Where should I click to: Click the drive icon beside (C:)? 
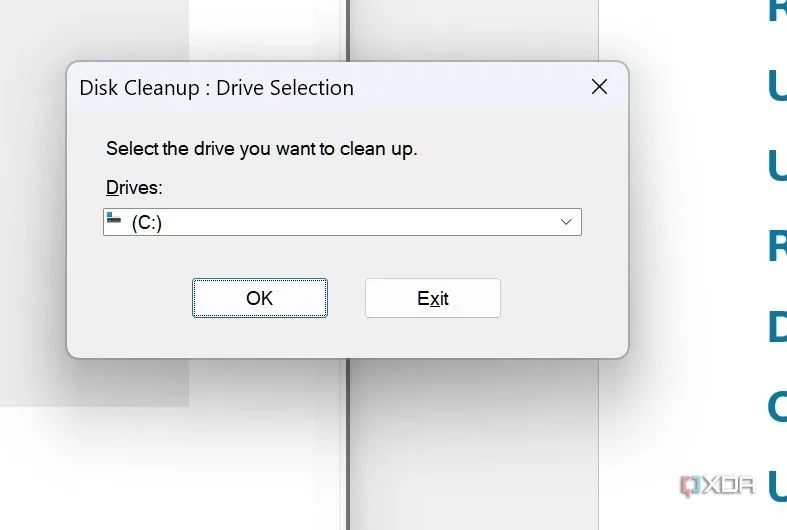114,217
